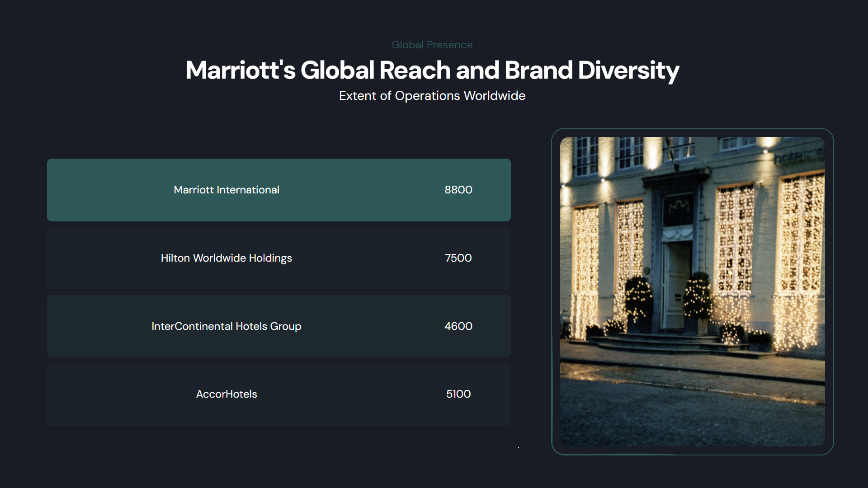Click the 8800 value cell
This screenshot has width=868, height=488.
tap(458, 190)
